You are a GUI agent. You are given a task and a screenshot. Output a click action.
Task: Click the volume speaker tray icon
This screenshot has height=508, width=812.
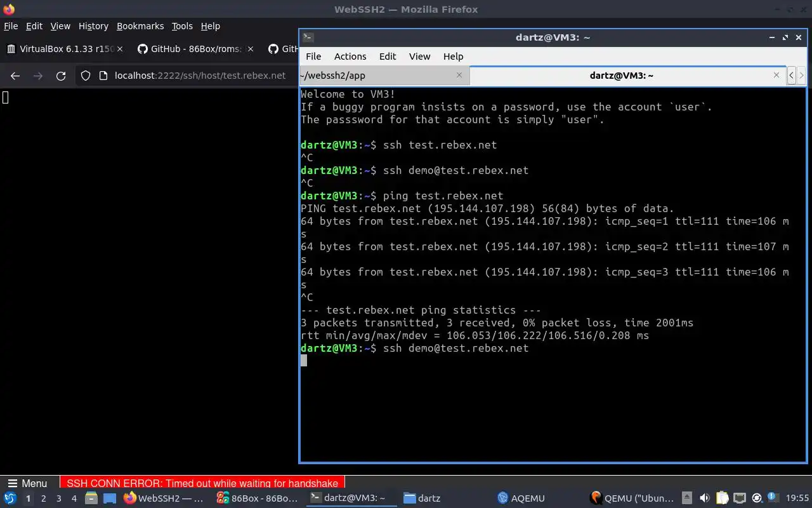pyautogui.click(x=704, y=498)
